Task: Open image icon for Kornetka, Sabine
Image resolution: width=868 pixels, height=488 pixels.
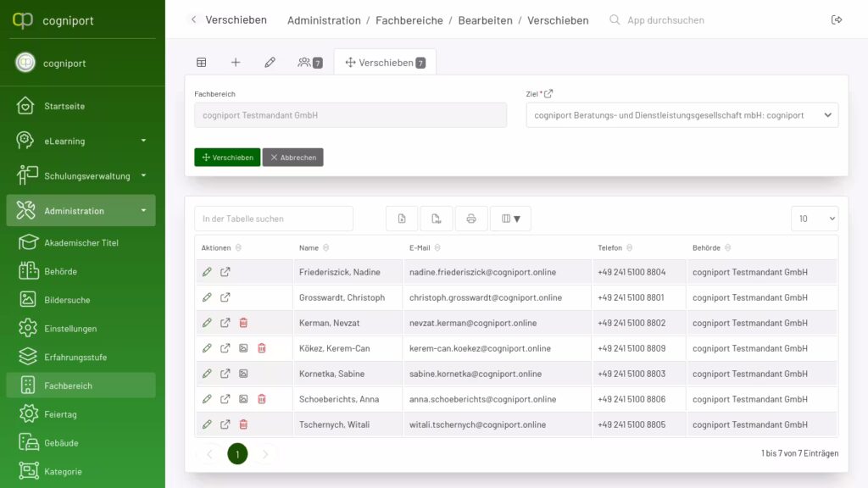Action: pos(243,374)
